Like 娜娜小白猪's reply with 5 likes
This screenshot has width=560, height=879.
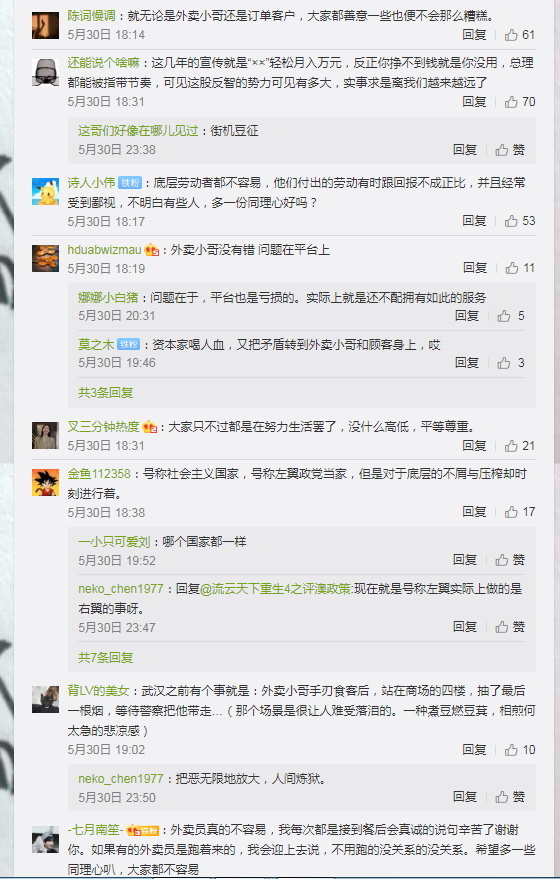[511, 316]
